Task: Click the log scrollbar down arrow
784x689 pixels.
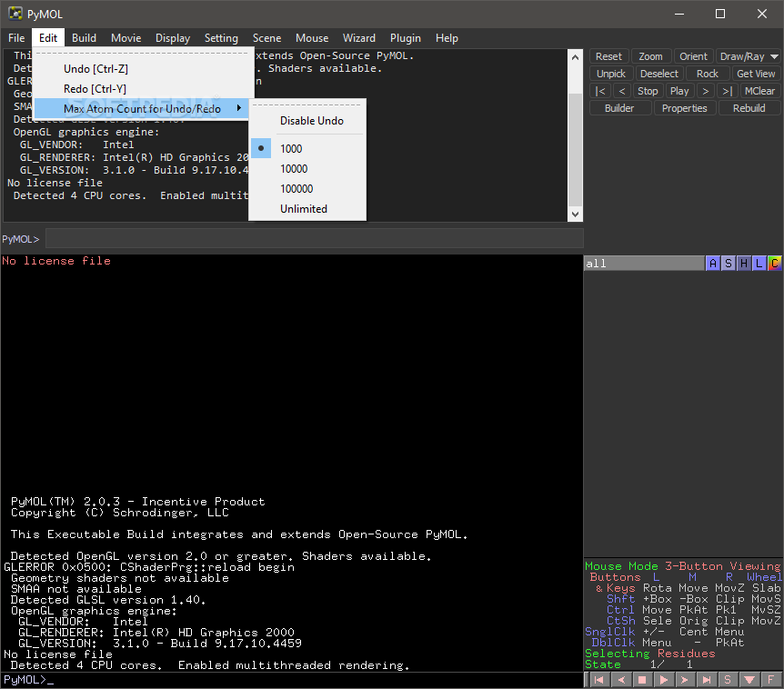Action: [575, 214]
